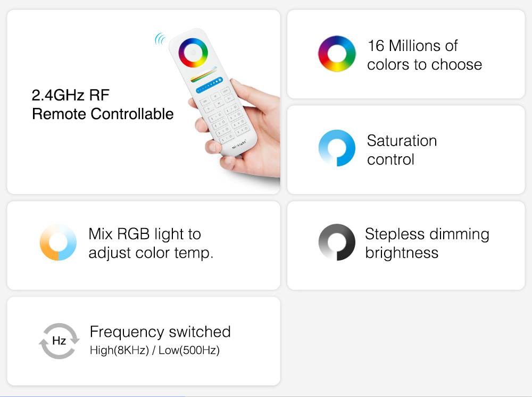Image resolution: width=532 pixels, height=397 pixels.
Task: Click the rainbow color wheel icon
Action: tap(337, 54)
